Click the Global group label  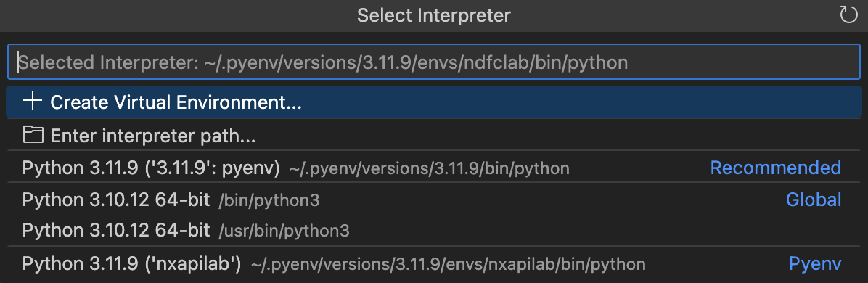[814, 200]
